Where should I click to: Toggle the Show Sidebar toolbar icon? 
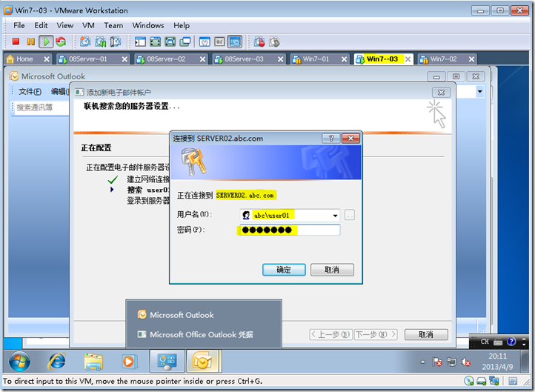(x=140, y=42)
